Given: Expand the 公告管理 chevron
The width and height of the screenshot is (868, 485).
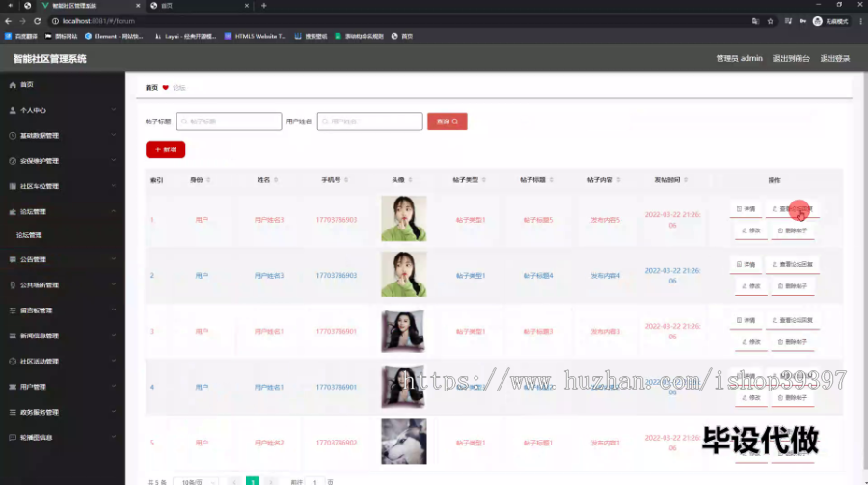Looking at the screenshot, I should (x=114, y=259).
